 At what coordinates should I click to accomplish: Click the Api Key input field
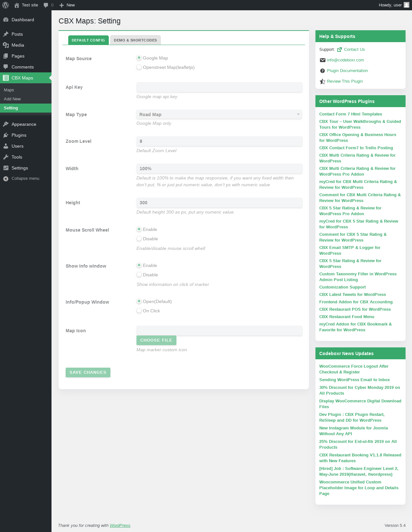tap(219, 87)
